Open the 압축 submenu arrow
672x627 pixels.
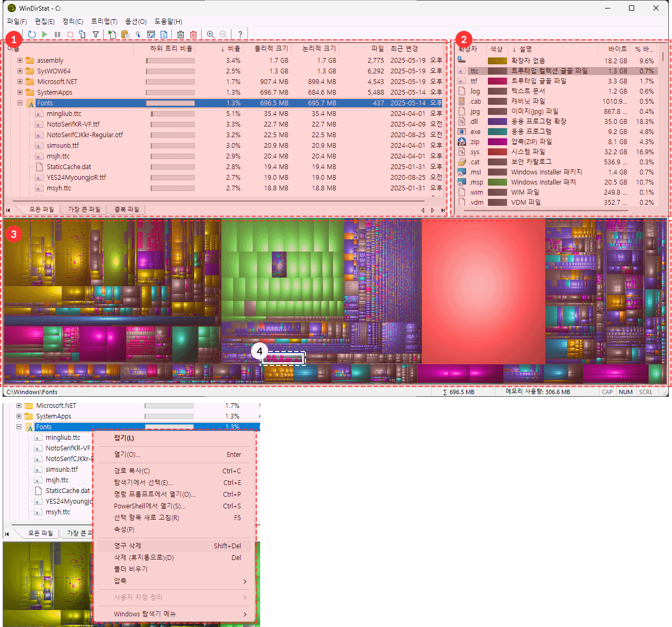coord(245,581)
